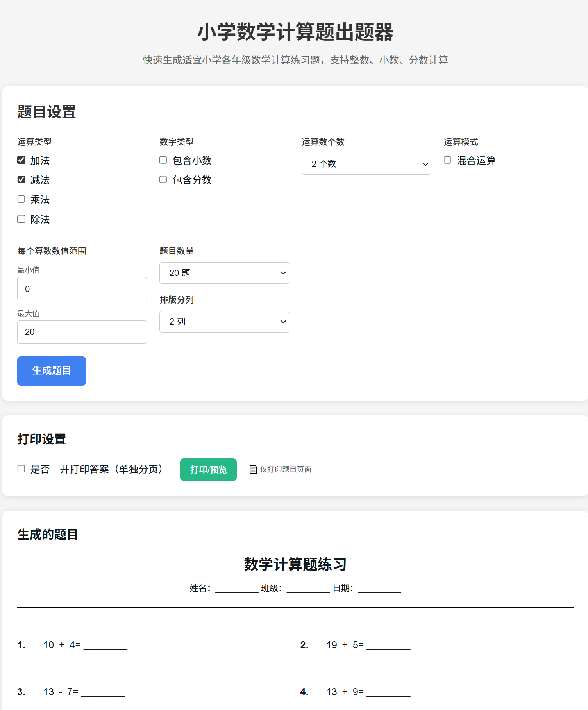
Task: Uncheck the 加法 addition checkbox
Action: [21, 160]
